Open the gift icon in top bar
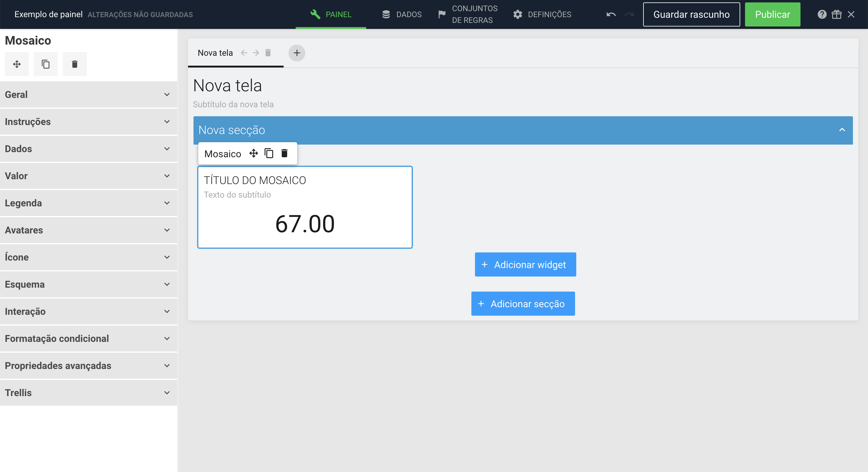Image resolution: width=868 pixels, height=472 pixels. coord(837,14)
